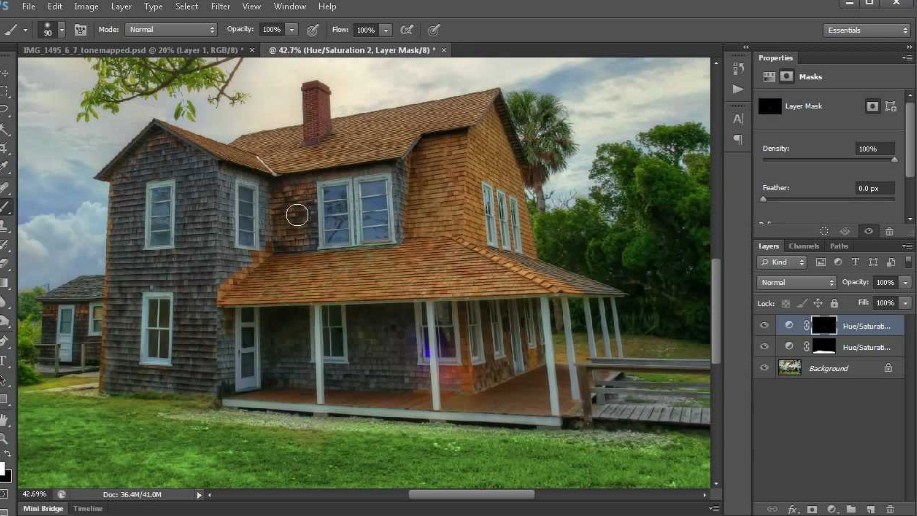Image resolution: width=917 pixels, height=516 pixels.
Task: Toggle Lock transparent pixels
Action: (x=785, y=303)
